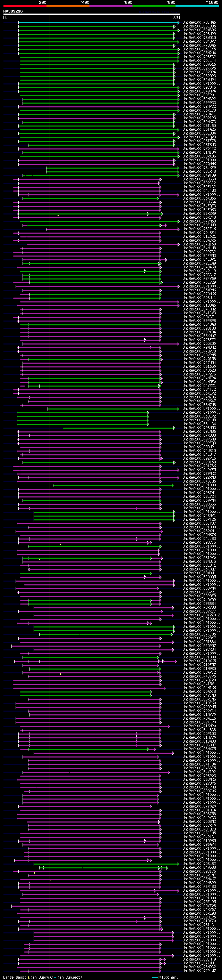Select the UniRef100_Q2HPC2 label
222x980 pixels.
pos(199,106)
